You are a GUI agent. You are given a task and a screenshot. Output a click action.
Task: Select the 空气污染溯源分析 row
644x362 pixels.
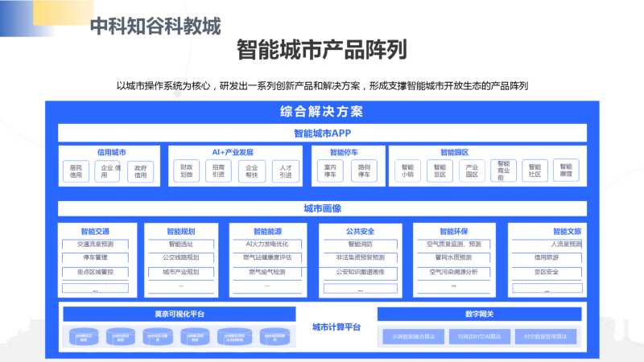pyautogui.click(x=454, y=272)
